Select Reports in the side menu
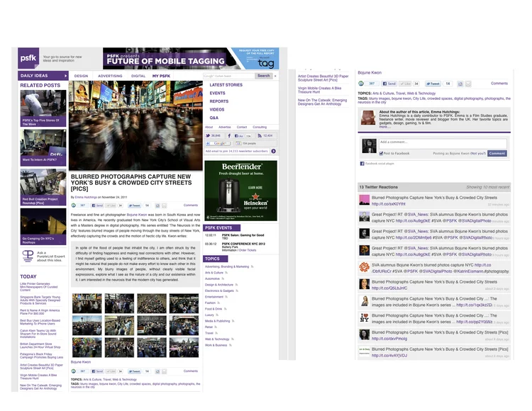The image size is (532, 411). (219, 101)
